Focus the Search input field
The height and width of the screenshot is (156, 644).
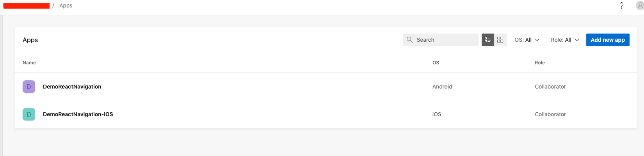click(x=445, y=40)
